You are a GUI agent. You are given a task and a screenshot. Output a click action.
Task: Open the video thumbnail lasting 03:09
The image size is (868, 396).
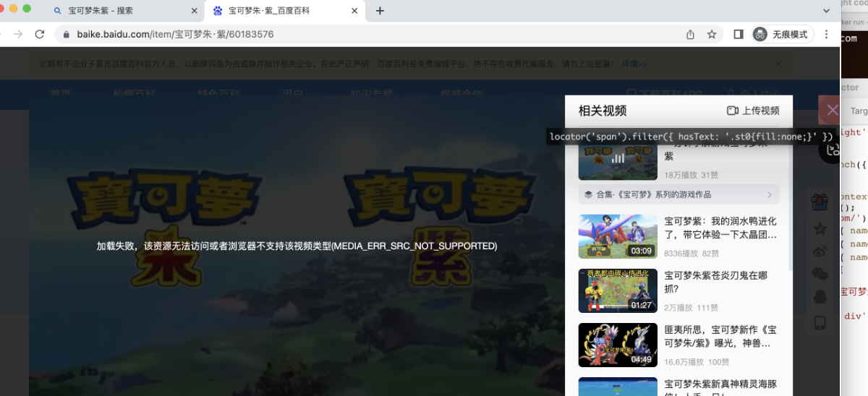pos(618,236)
